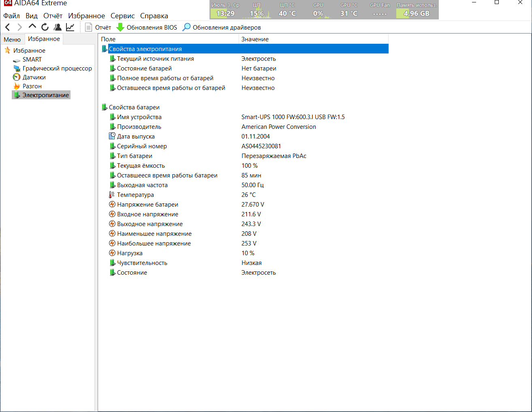
Task: Click the Память использ. 4.96 GB overlay gauge
Action: click(417, 10)
